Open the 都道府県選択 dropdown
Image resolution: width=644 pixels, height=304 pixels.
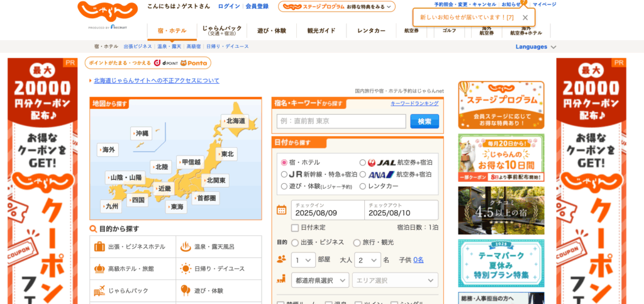[320, 281]
